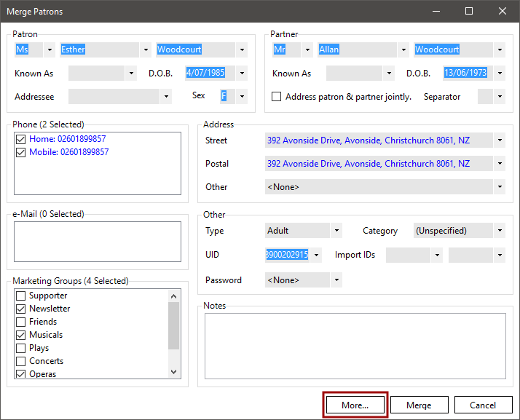Open the Postal address dropdown
The width and height of the screenshot is (520, 420).
[x=500, y=164]
